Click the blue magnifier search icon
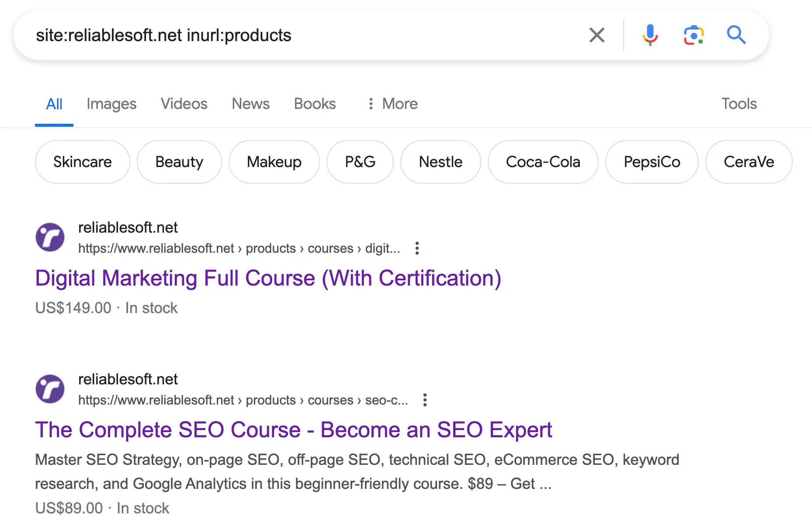 pyautogui.click(x=736, y=35)
